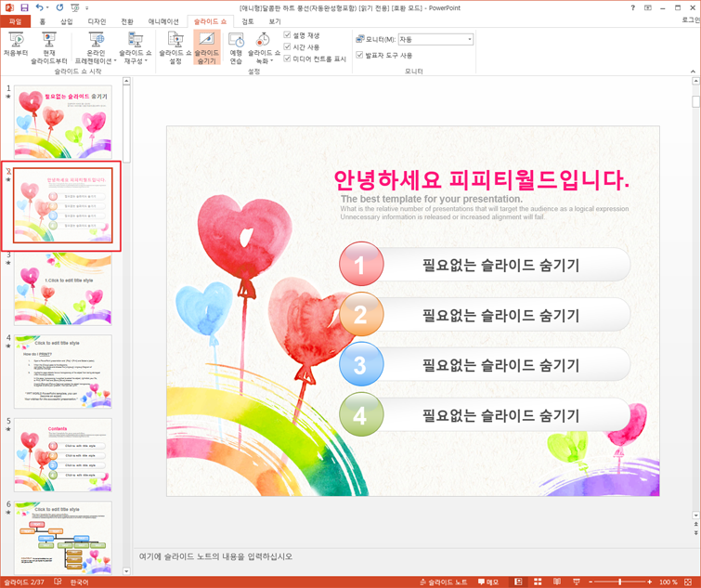
Task: Toggle 슬라이드 노트 (Notes) in status bar
Action: pyautogui.click(x=443, y=581)
